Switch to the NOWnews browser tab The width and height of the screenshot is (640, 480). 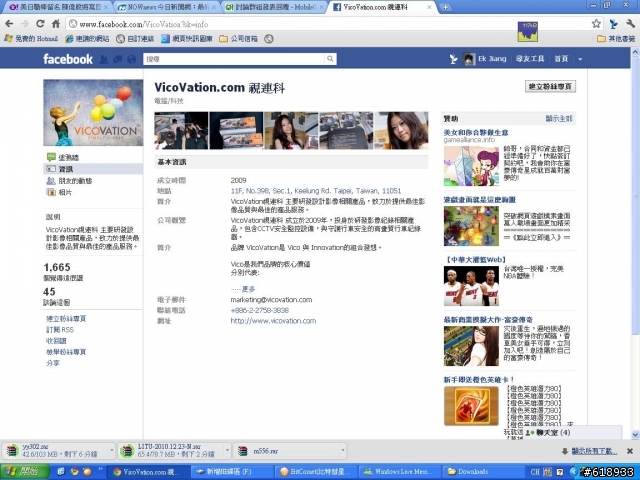(x=168, y=7)
